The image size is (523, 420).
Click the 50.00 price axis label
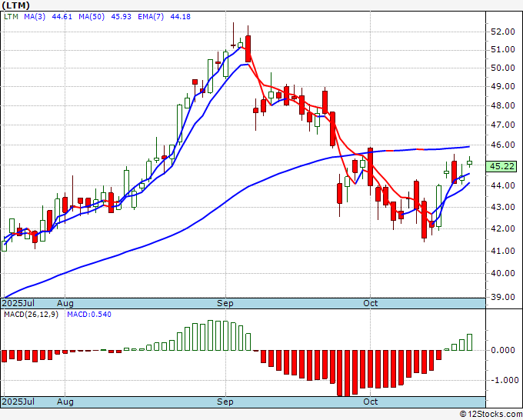tap(503, 68)
